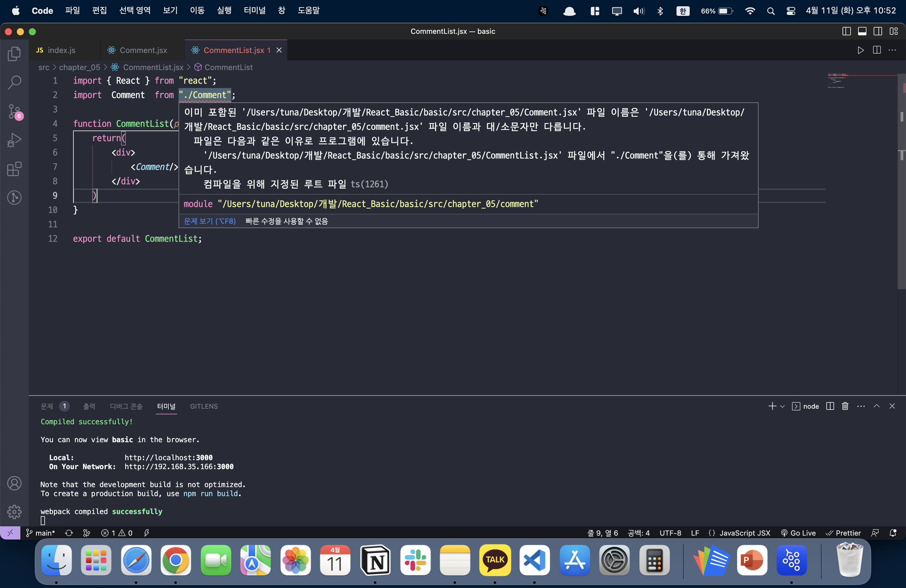Screen dimensions: 906x588
Task: Open remote window button in status bar
Action: click(10, 533)
